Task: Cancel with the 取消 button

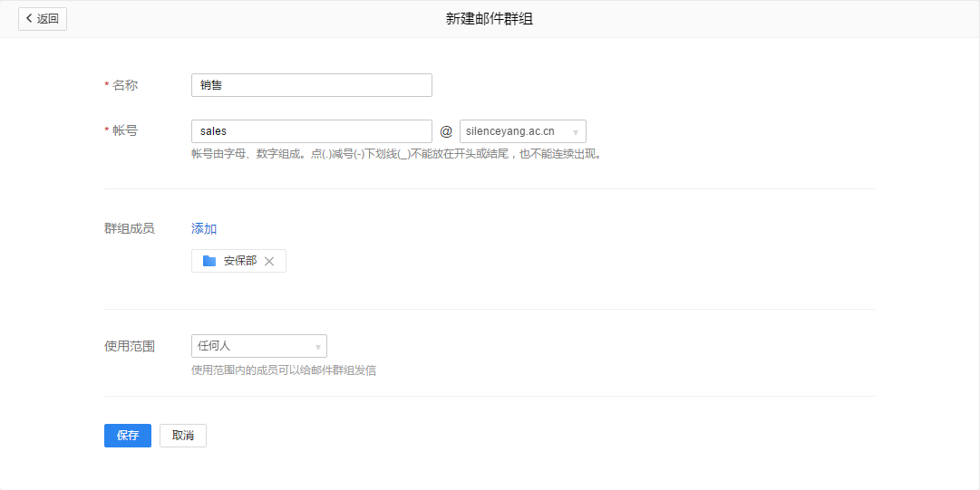Action: point(183,436)
